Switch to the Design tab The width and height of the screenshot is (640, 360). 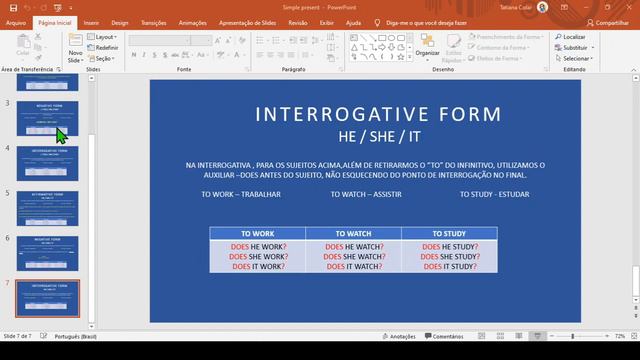click(x=120, y=23)
